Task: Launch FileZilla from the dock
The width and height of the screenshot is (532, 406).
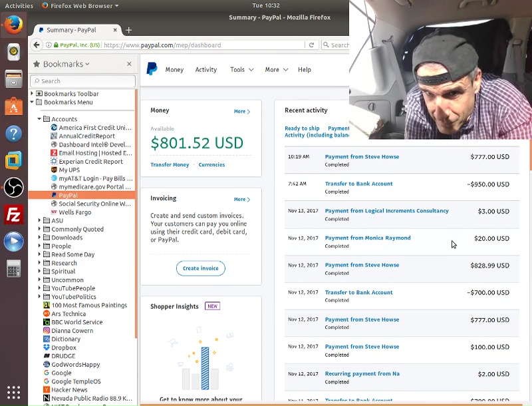Action: tap(13, 214)
